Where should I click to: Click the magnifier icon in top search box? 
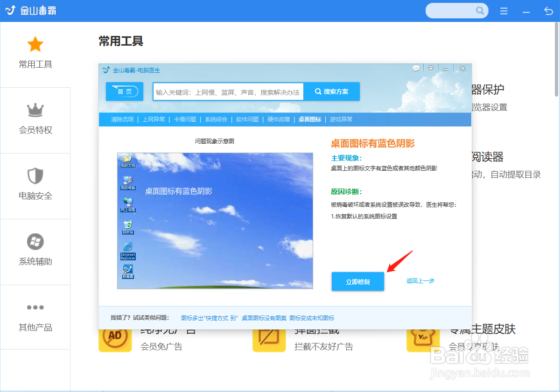[x=480, y=10]
